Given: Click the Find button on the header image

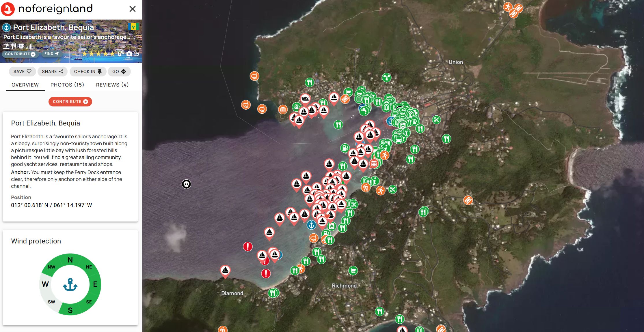Looking at the screenshot, I should pos(51,54).
